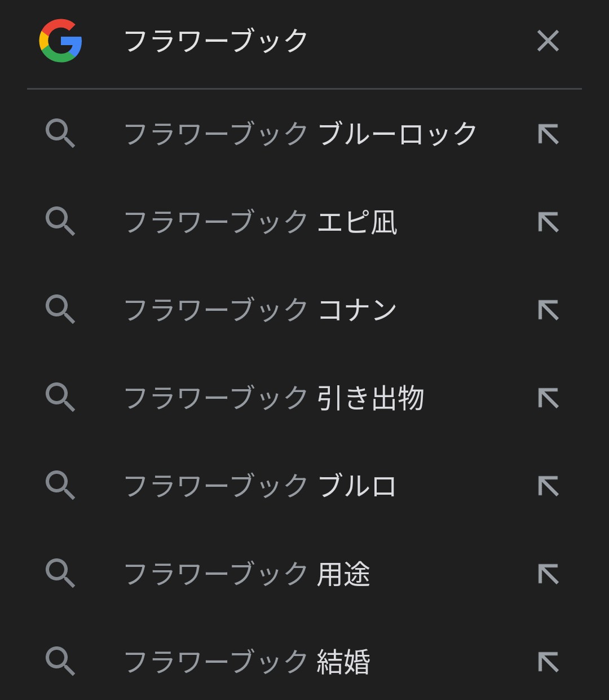Click the search field containing フラワーブック
This screenshot has width=609, height=700.
click(x=304, y=41)
